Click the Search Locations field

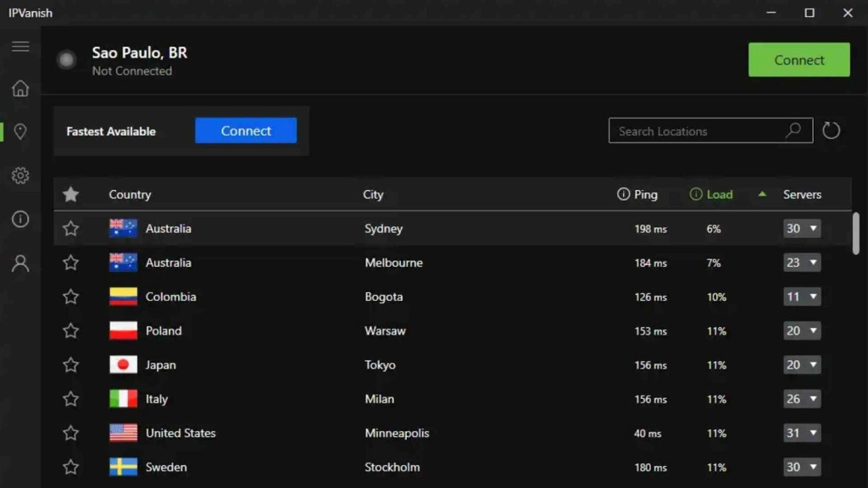[x=711, y=130]
